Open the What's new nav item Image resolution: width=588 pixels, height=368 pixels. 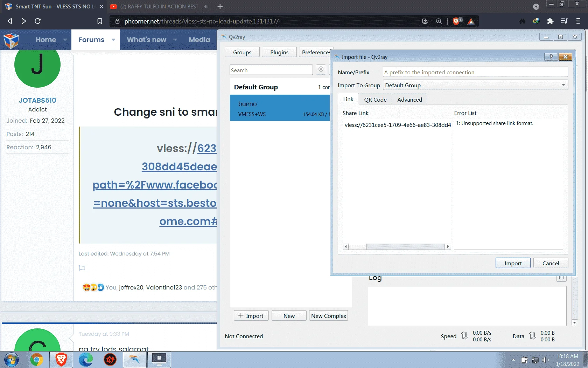coord(147,40)
